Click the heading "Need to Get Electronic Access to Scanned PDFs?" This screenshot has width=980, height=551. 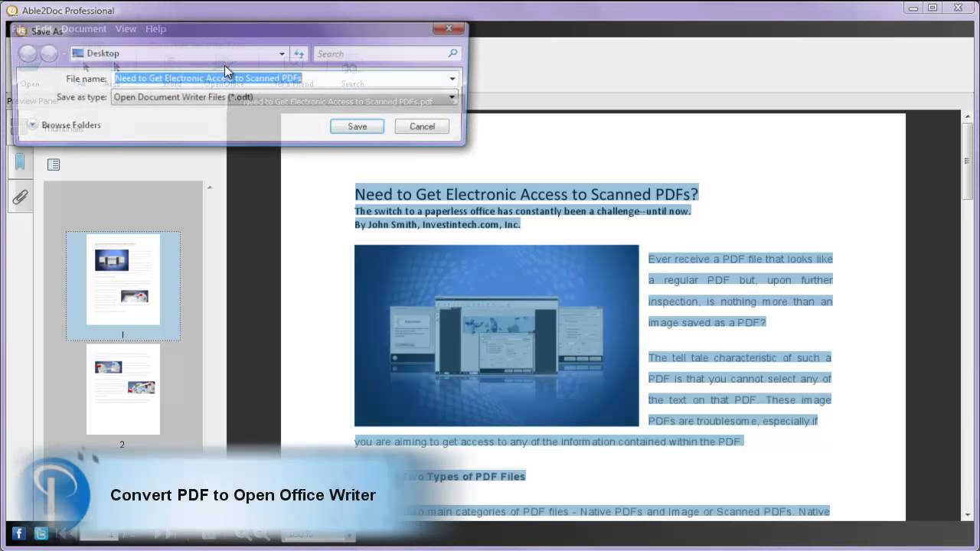pyautogui.click(x=527, y=194)
